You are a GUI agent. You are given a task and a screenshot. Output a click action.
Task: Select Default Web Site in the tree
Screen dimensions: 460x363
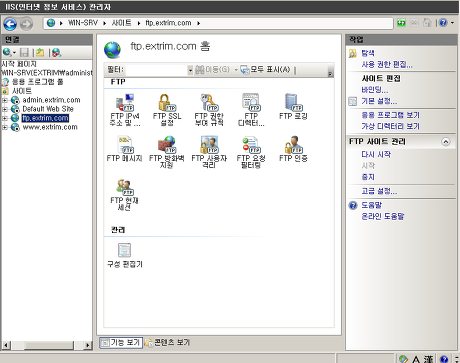(48, 109)
